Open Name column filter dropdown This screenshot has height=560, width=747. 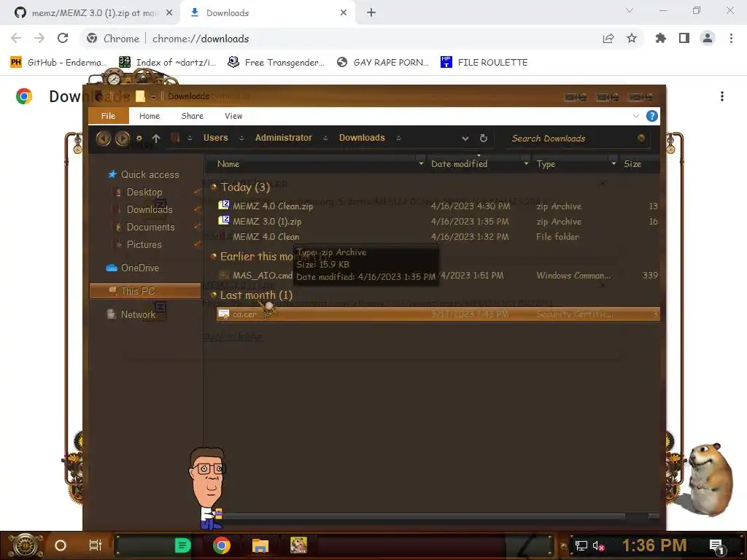tap(421, 164)
